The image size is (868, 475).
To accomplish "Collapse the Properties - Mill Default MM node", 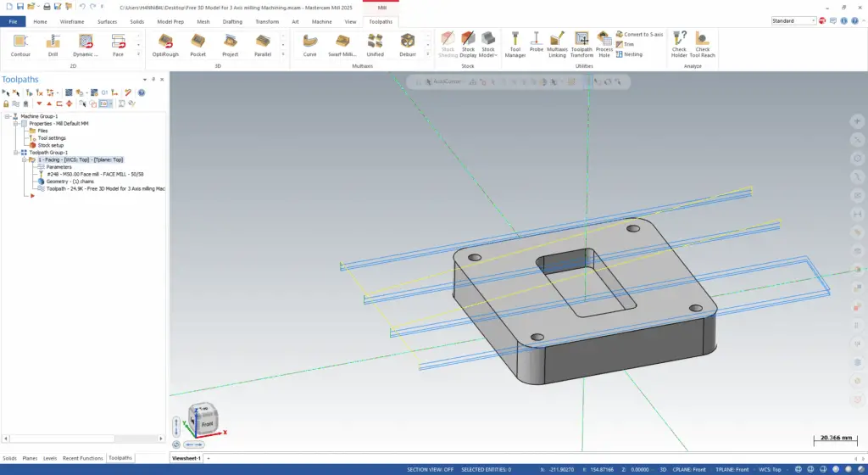I will tap(15, 124).
